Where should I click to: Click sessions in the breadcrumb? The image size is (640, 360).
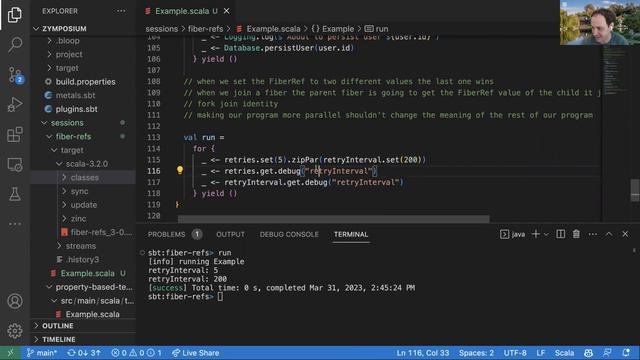point(162,29)
